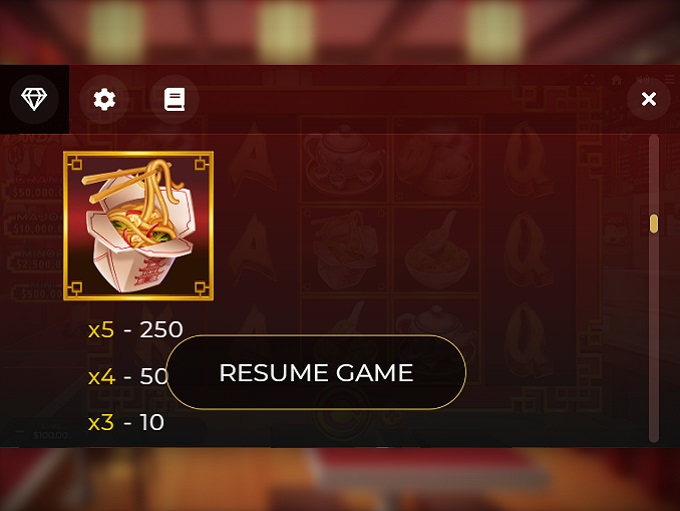
Task: Click the gold scrollbar thumb
Action: [654, 224]
